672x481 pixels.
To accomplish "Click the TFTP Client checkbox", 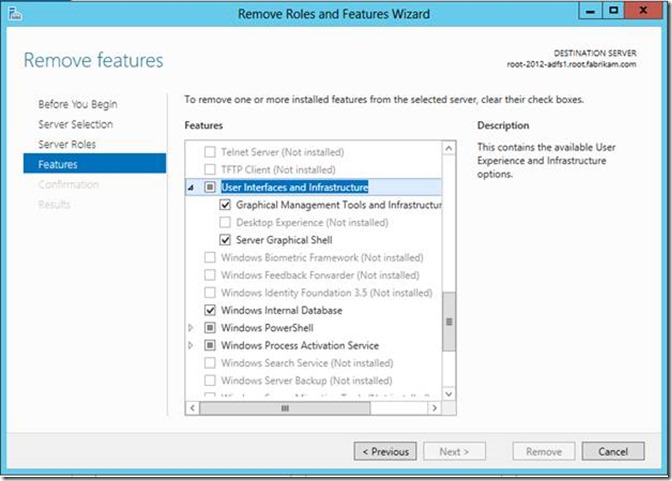I will (210, 170).
